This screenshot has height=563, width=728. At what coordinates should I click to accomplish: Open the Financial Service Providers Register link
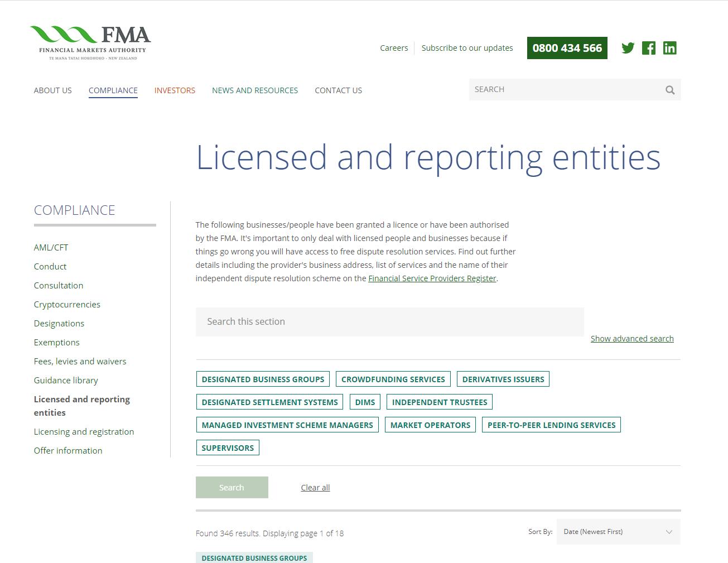tap(432, 278)
